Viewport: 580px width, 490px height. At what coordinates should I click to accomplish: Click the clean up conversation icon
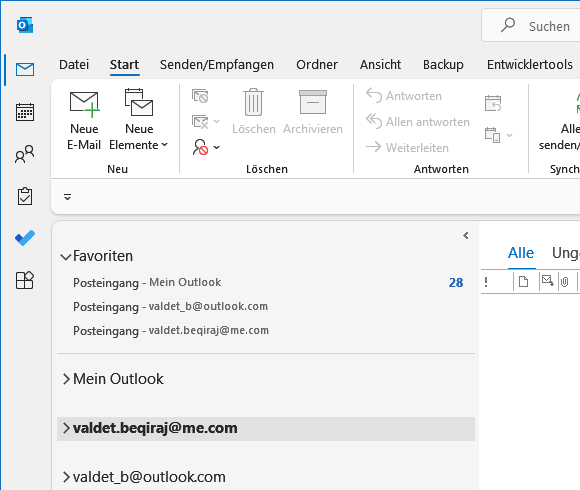pos(200,122)
